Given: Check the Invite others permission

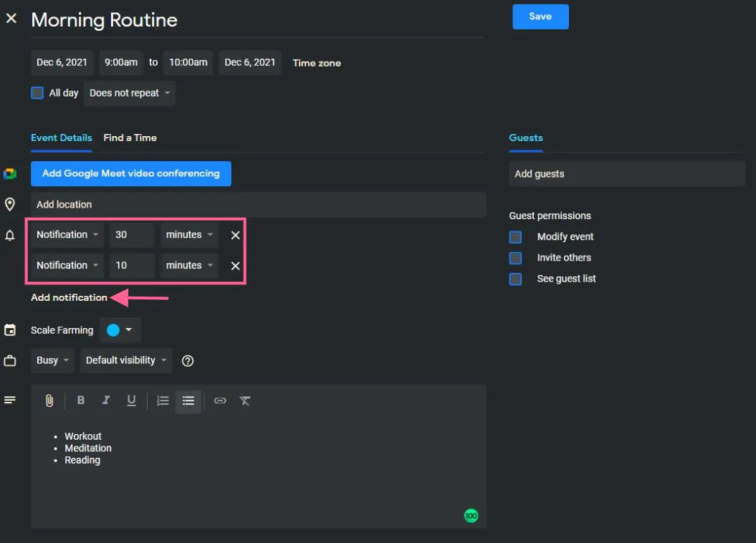Looking at the screenshot, I should tap(515, 259).
